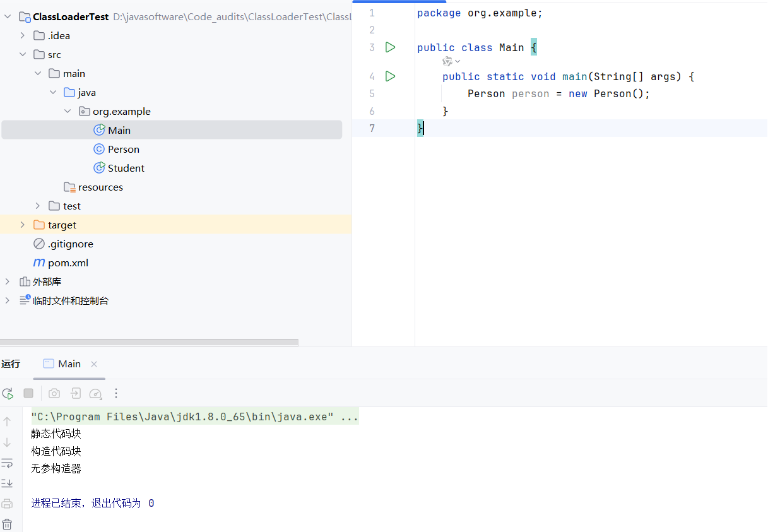Screen dimensions: 768x532
Task: Toggle scroll to end of console
Action: click(x=7, y=483)
